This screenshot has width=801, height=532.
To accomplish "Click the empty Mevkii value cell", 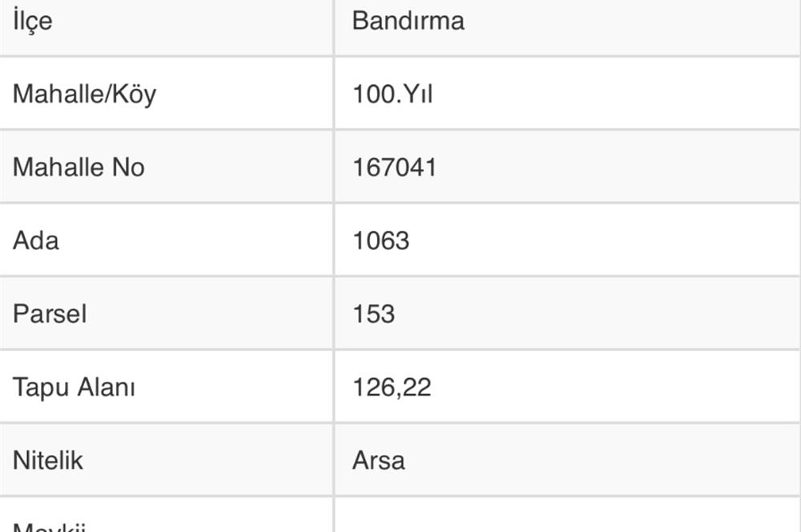I will pyautogui.click(x=568, y=514).
